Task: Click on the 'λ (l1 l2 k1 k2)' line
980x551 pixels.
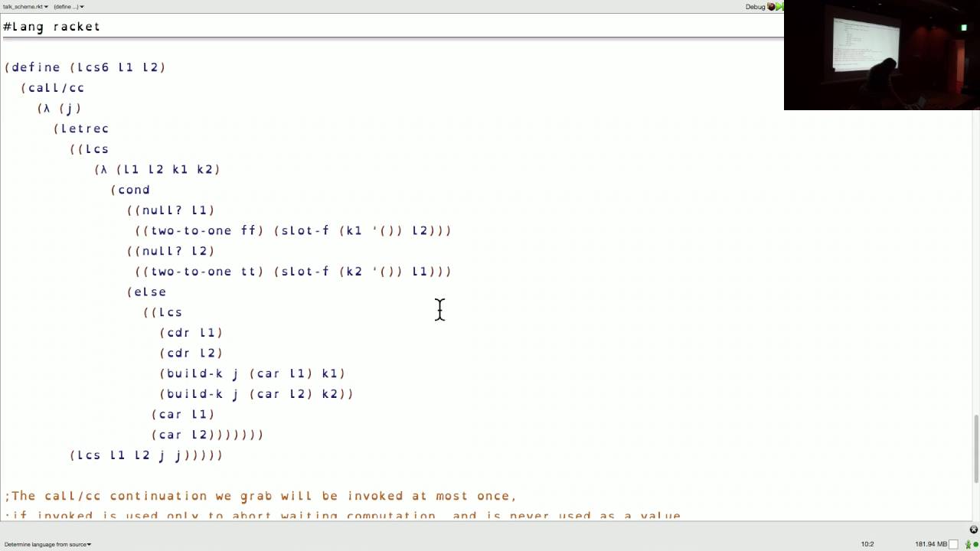Action: coord(158,169)
